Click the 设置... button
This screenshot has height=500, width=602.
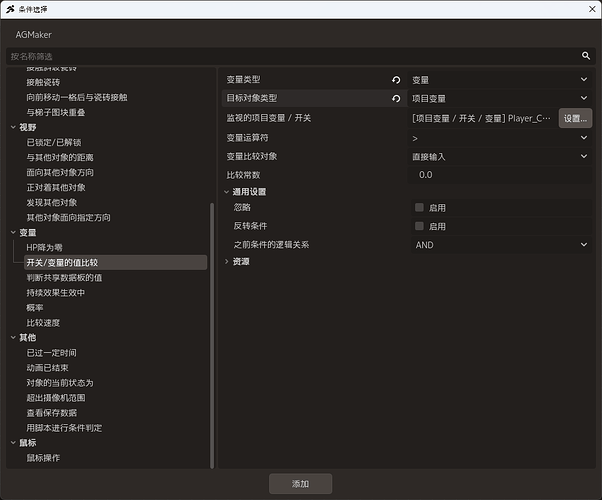[x=575, y=118]
